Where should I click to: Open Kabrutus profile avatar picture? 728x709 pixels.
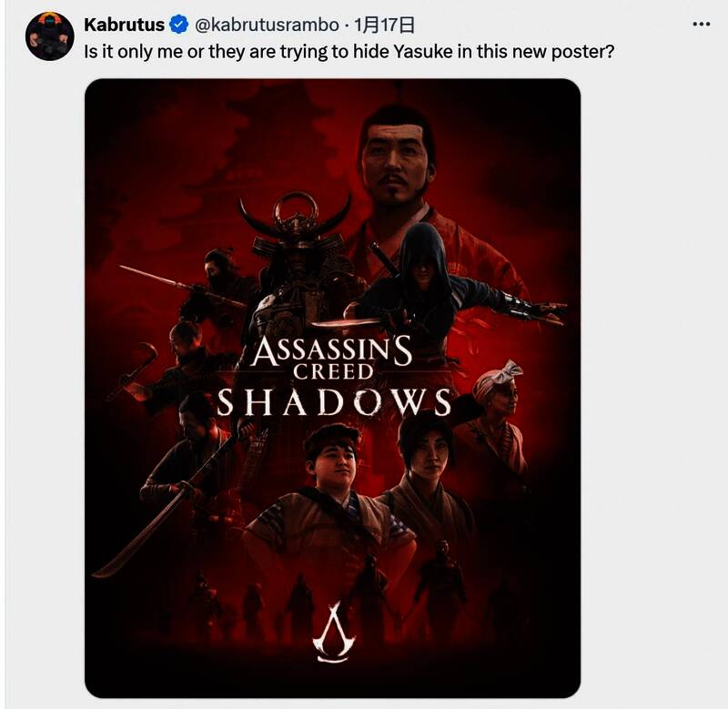coord(50,36)
